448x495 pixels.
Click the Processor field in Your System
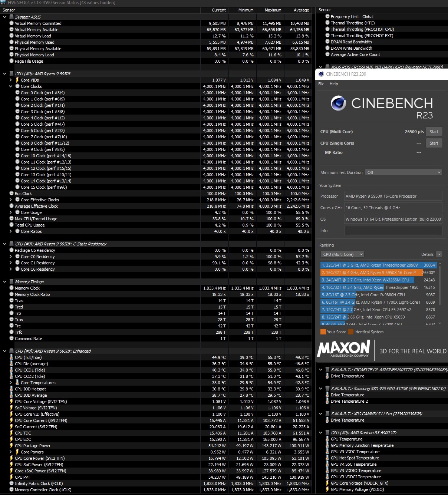click(393, 196)
